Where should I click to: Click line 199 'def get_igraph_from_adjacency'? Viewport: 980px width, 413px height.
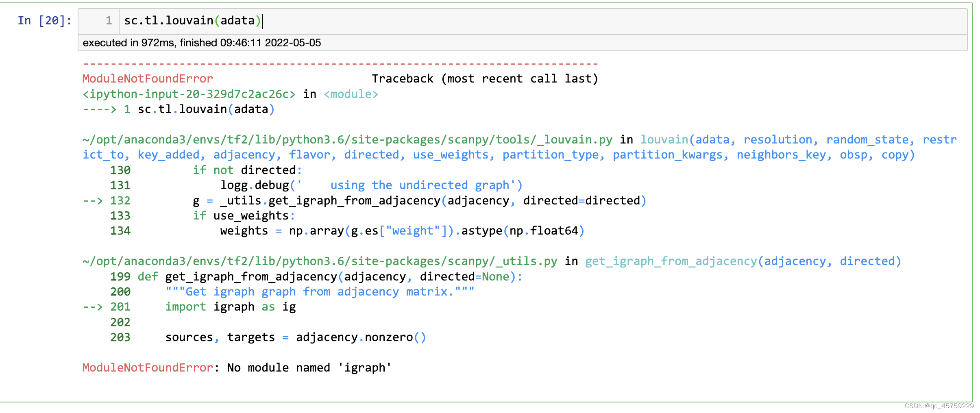(316, 277)
